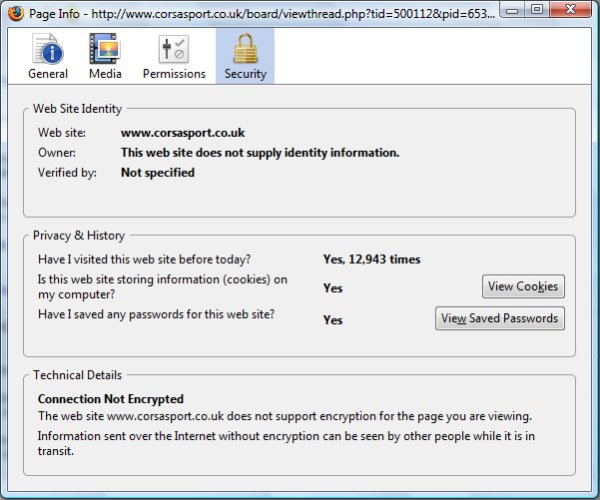The width and height of the screenshot is (600, 500).
Task: Click the Web Site Identity group label
Action: coord(78,108)
